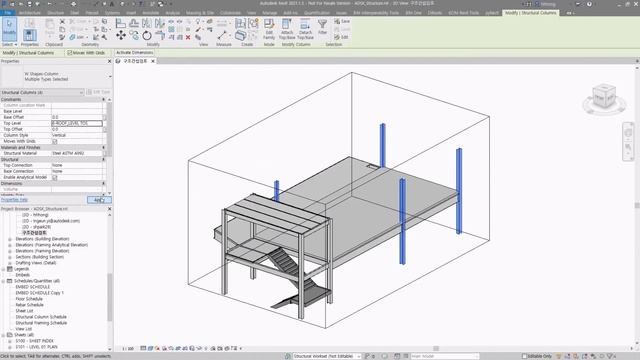Image resolution: width=640 pixels, height=360 pixels.
Task: Click the Properties help link
Action: pyautogui.click(x=14, y=200)
